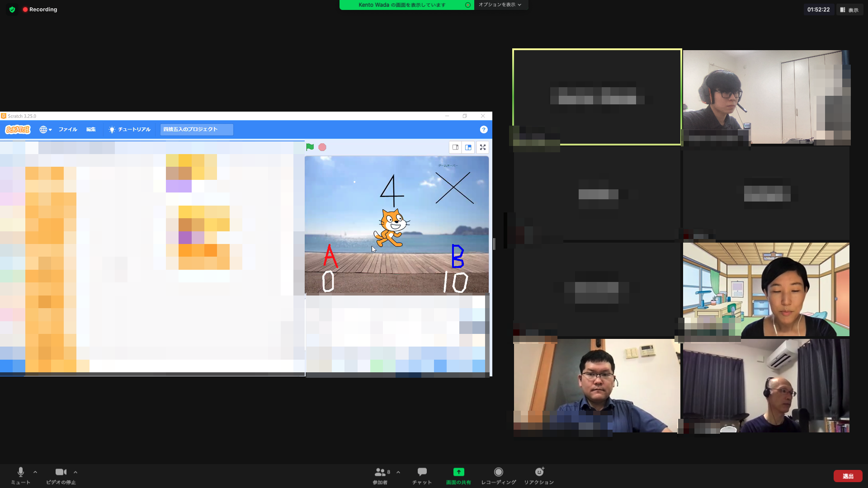This screenshot has height=488, width=868.
Task: Open the 参加者 participants panel
Action: pyautogui.click(x=381, y=476)
